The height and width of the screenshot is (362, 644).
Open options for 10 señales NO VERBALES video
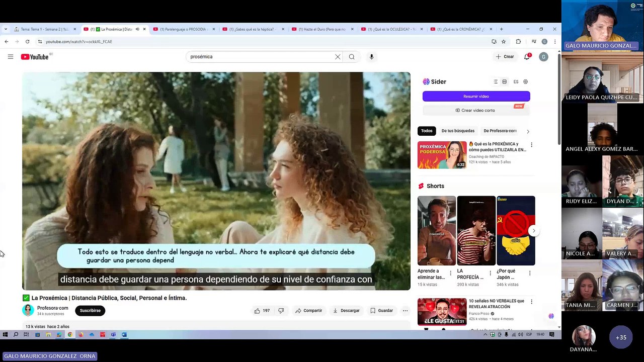[531, 302]
